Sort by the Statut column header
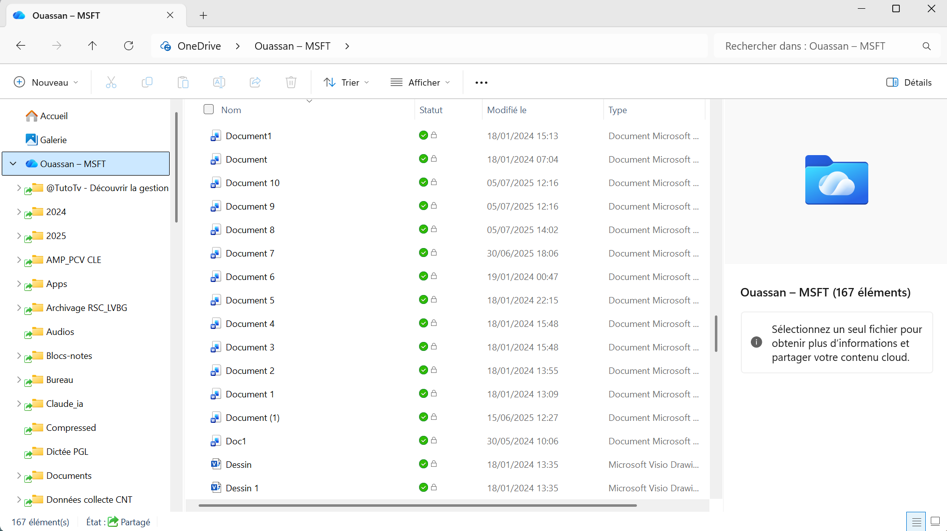The height and width of the screenshot is (531, 947). point(431,110)
